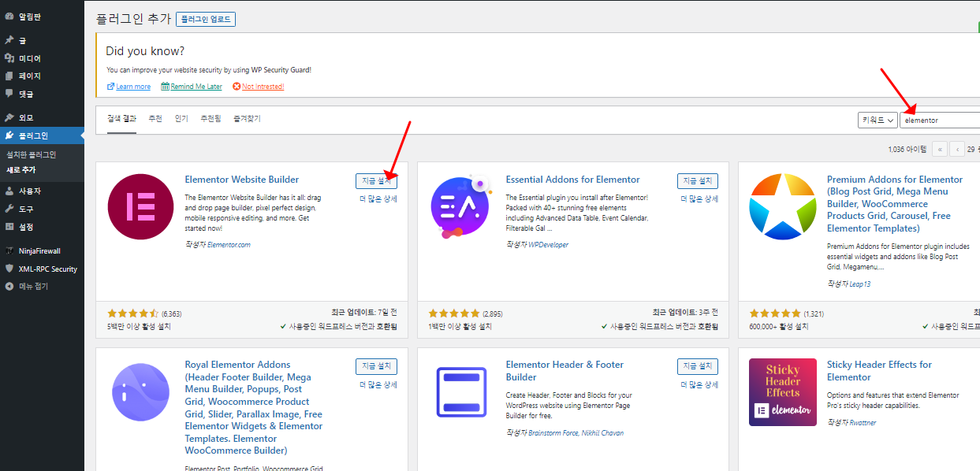The width and height of the screenshot is (980, 471).
Task: Click the 도구 tools wrench icon
Action: 9,209
